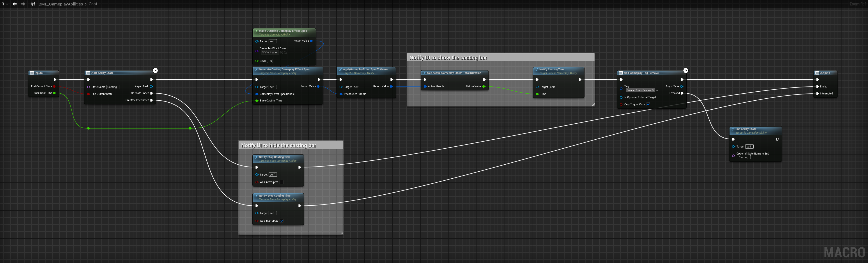Select the M macro icon in the breadcrumb
868x263 pixels.
32,4
